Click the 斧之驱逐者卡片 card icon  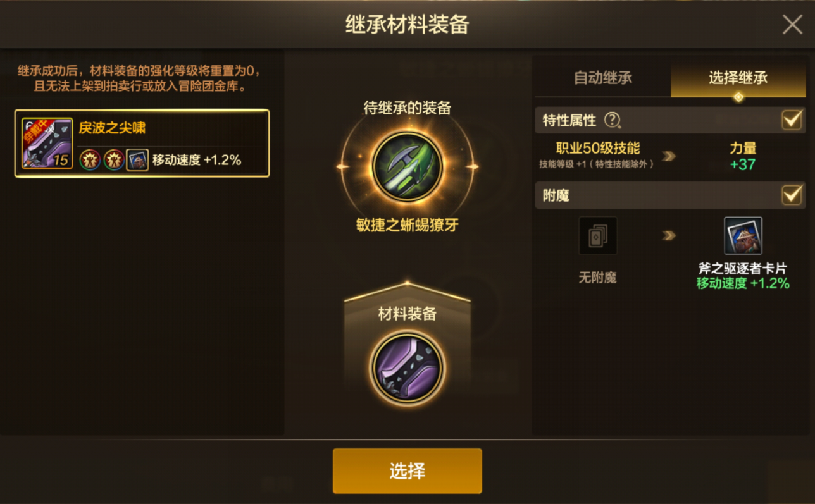pos(743,236)
